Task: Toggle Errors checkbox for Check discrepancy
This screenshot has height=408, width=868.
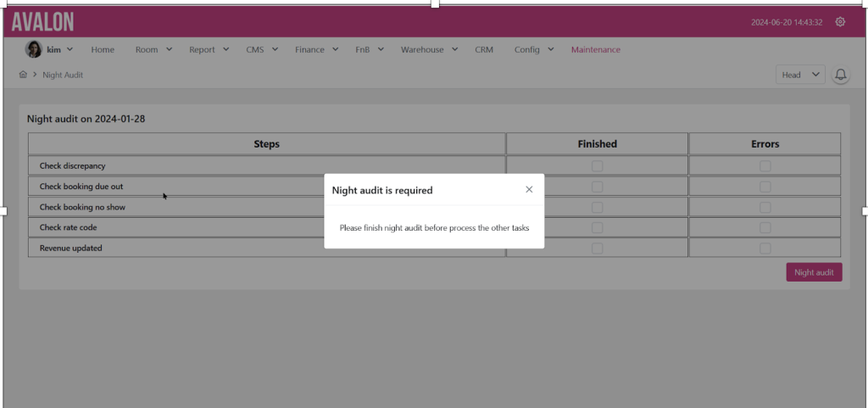Action: pyautogui.click(x=765, y=166)
